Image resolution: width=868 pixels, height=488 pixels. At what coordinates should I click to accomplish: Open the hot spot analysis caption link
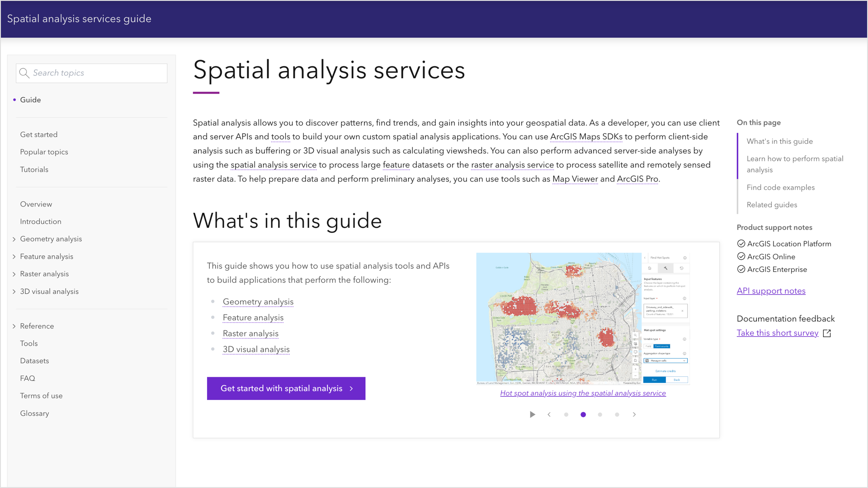click(x=582, y=393)
